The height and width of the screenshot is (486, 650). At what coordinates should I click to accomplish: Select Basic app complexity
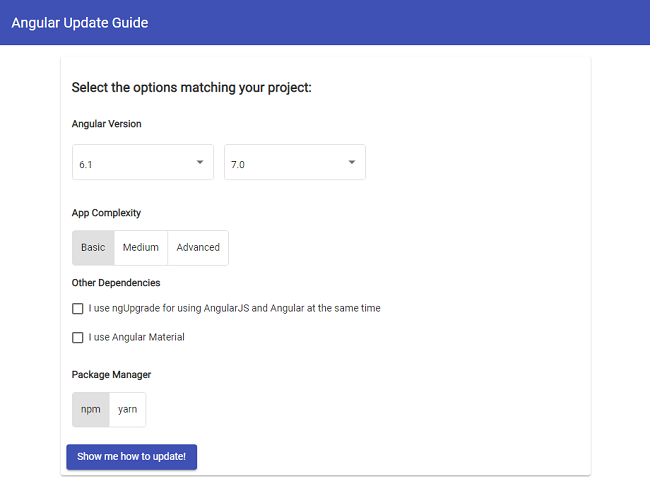(93, 248)
